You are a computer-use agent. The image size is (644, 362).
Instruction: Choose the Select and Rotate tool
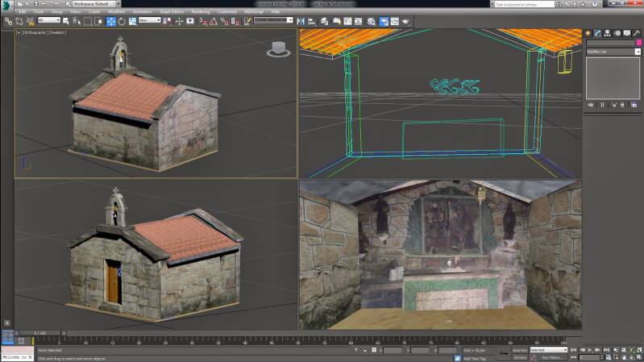tap(120, 21)
